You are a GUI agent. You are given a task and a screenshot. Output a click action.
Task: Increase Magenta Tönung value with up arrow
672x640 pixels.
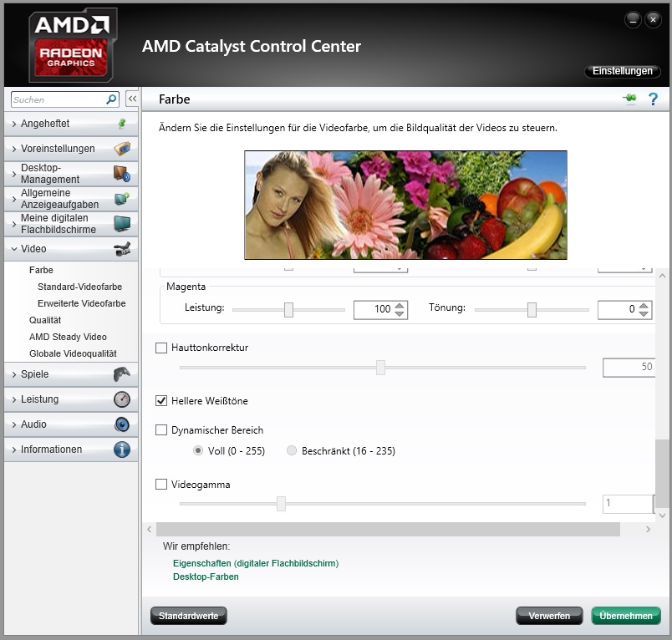(644, 306)
